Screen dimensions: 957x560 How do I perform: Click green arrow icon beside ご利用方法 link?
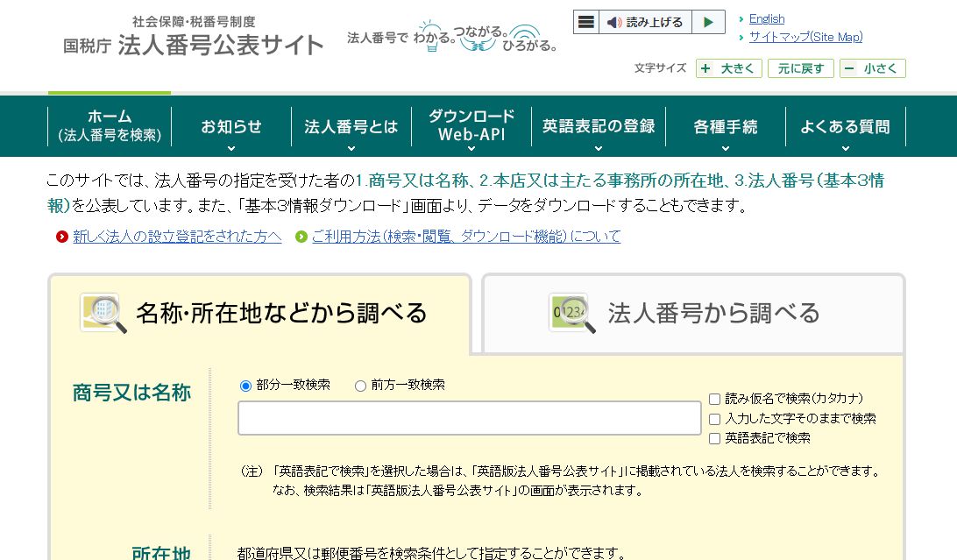pyautogui.click(x=301, y=237)
